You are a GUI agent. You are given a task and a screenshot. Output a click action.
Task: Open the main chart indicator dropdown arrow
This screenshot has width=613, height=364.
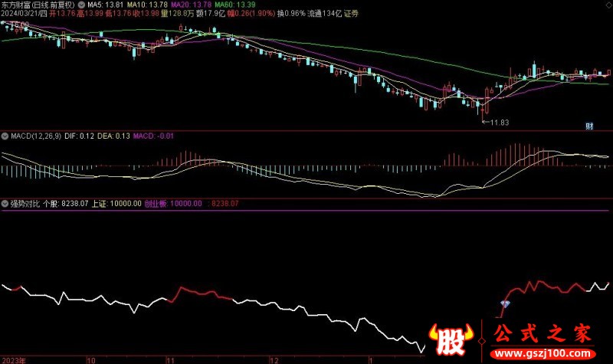82,5
